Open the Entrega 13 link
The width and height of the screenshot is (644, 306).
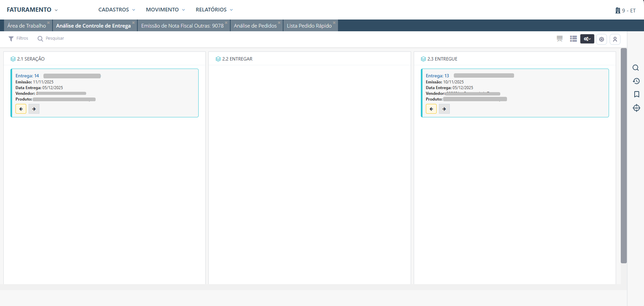437,76
